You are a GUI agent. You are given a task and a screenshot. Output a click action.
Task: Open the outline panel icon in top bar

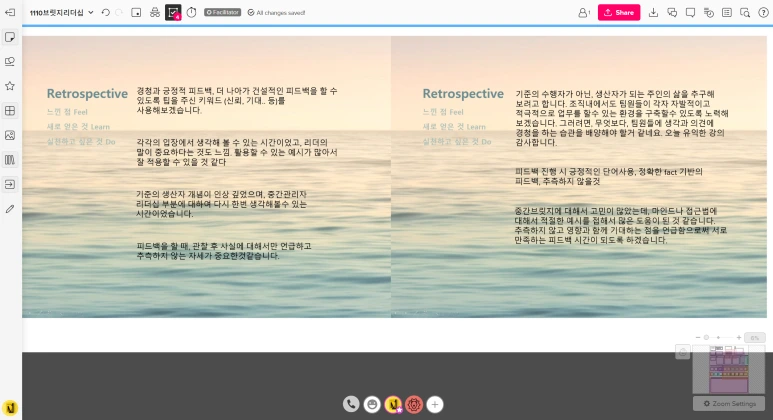tap(136, 13)
